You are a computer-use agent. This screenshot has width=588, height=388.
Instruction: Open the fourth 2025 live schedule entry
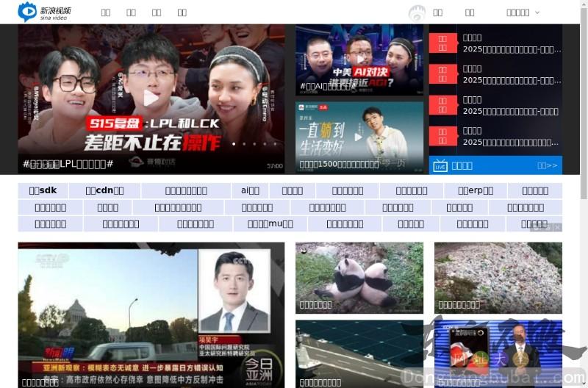pyautogui.click(x=510, y=143)
